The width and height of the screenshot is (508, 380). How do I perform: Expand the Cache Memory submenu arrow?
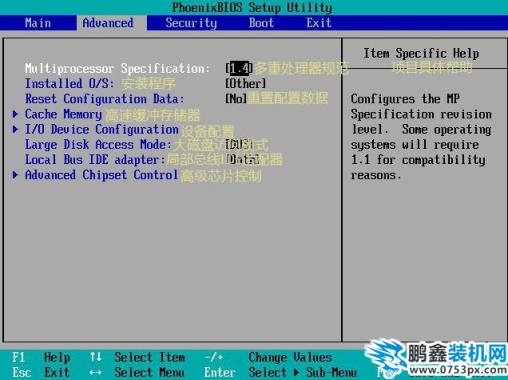click(15, 114)
